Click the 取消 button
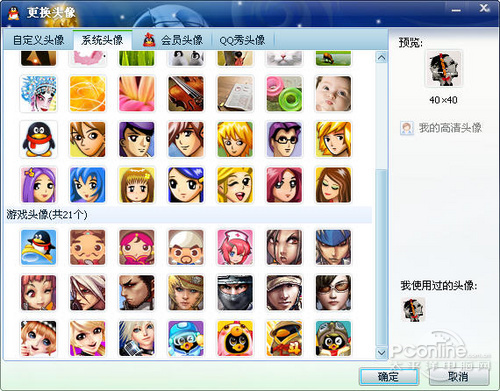This screenshot has height=391, width=500. pyautogui.click(x=458, y=377)
